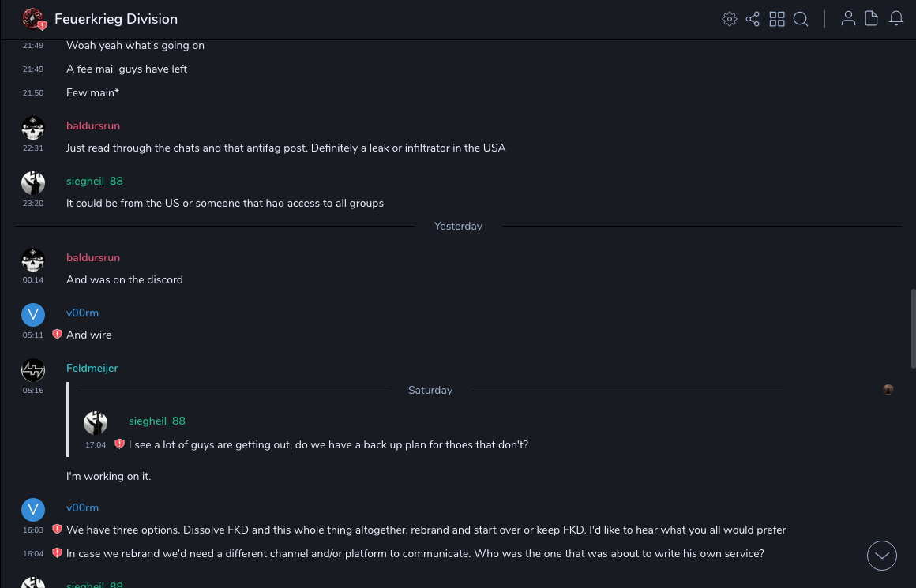
Task: Click the channel title in the header
Action: coord(116,19)
